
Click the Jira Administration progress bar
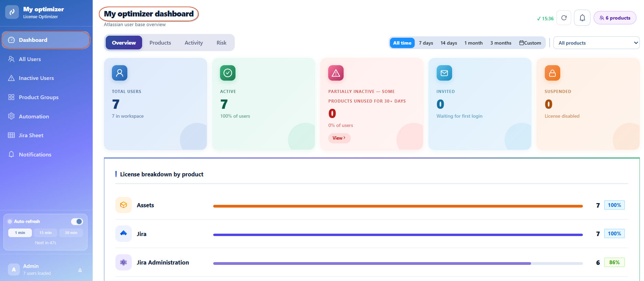tap(398, 264)
